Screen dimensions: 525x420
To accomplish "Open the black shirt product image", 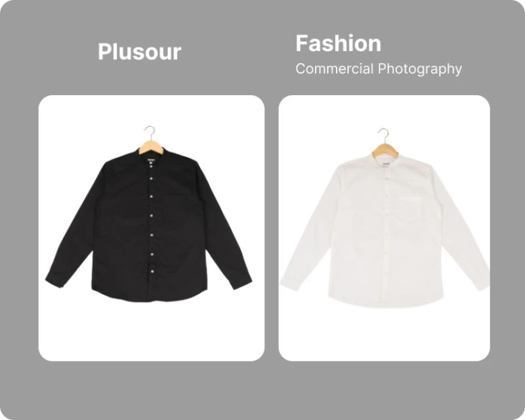I will pyautogui.click(x=152, y=228).
